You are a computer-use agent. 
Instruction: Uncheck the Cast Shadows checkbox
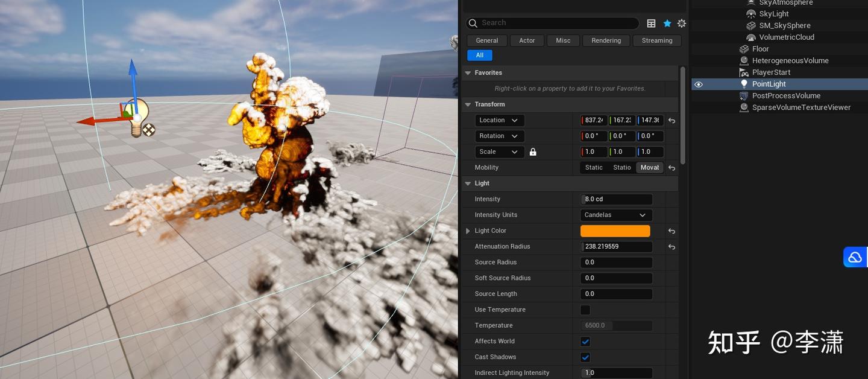[585, 357]
